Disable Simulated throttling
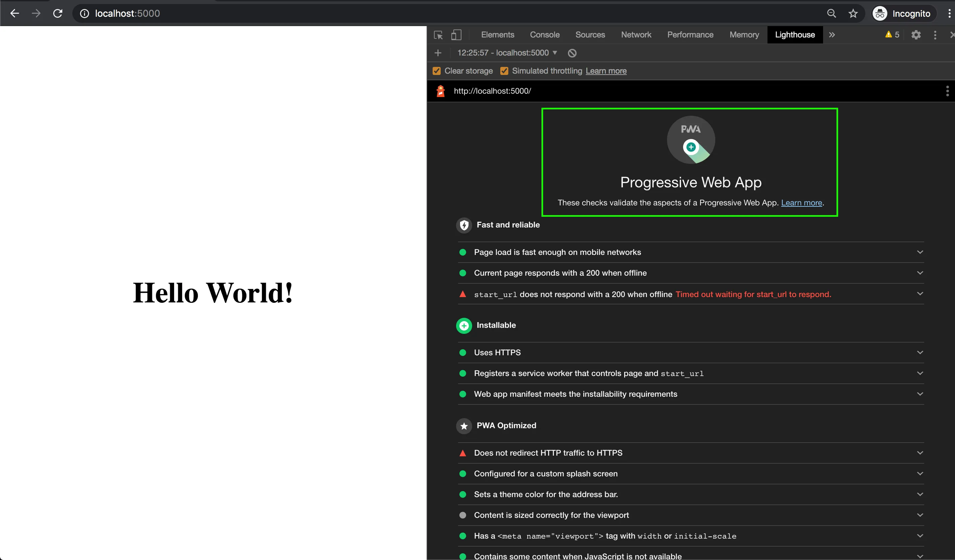 point(504,71)
